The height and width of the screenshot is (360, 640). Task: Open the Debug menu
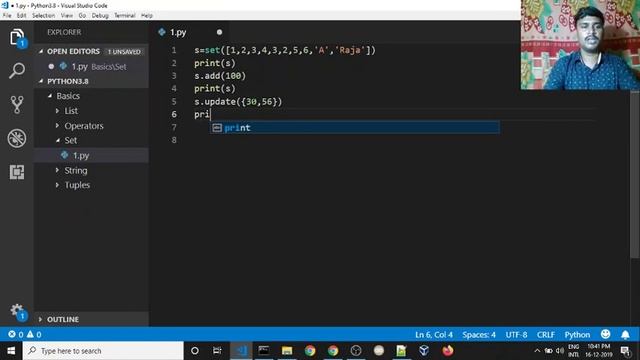click(100, 16)
